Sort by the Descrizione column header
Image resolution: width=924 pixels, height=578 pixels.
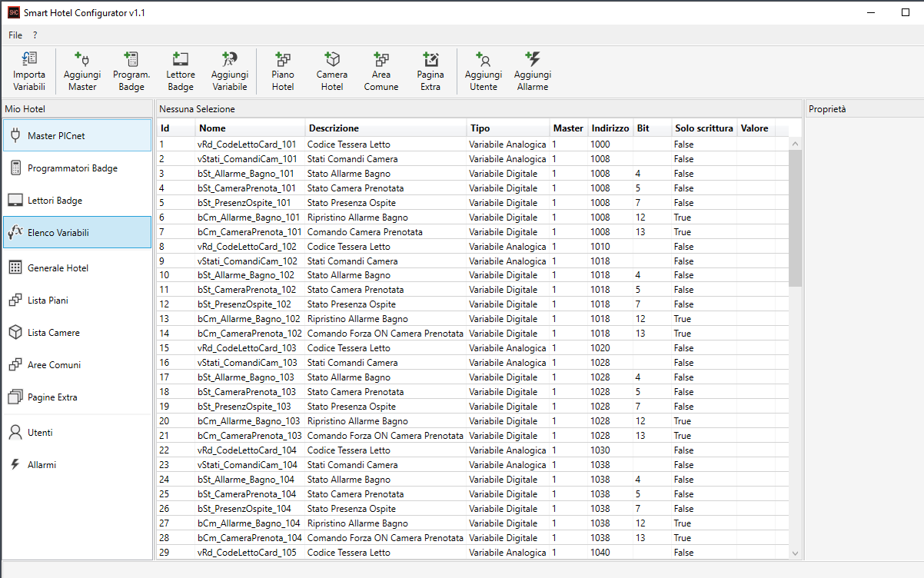click(386, 128)
